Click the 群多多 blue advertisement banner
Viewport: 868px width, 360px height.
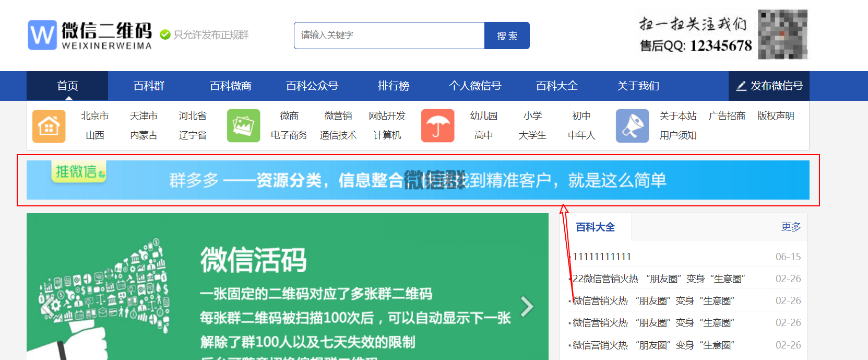418,180
